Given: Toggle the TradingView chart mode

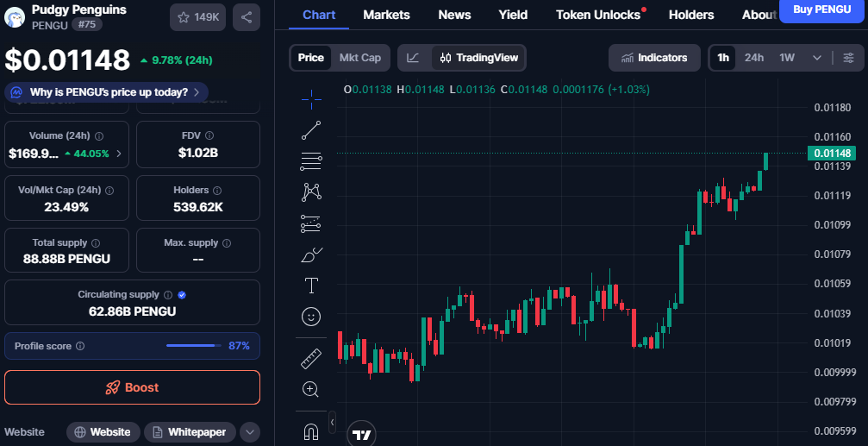Looking at the screenshot, I should [x=479, y=58].
